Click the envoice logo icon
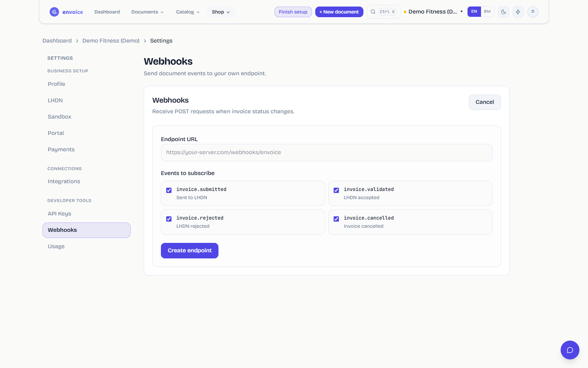The width and height of the screenshot is (588, 368). pos(54,12)
